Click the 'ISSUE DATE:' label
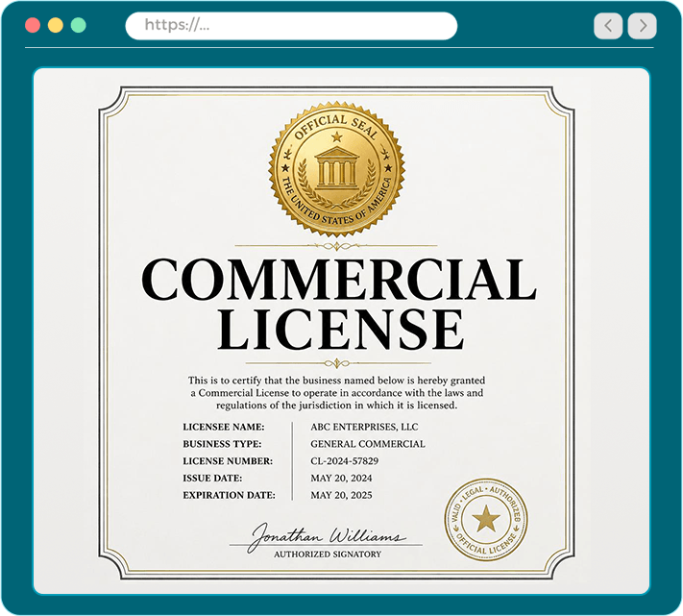683x616 pixels. pos(212,478)
